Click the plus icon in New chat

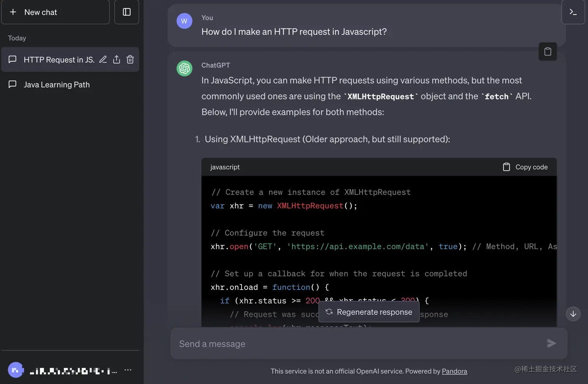click(13, 12)
